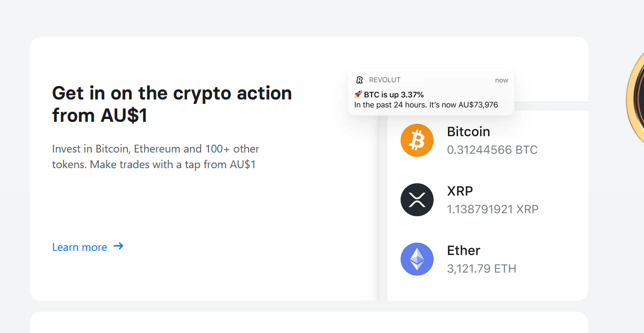
Task: Click the "now" timestamp in the notification
Action: [502, 80]
